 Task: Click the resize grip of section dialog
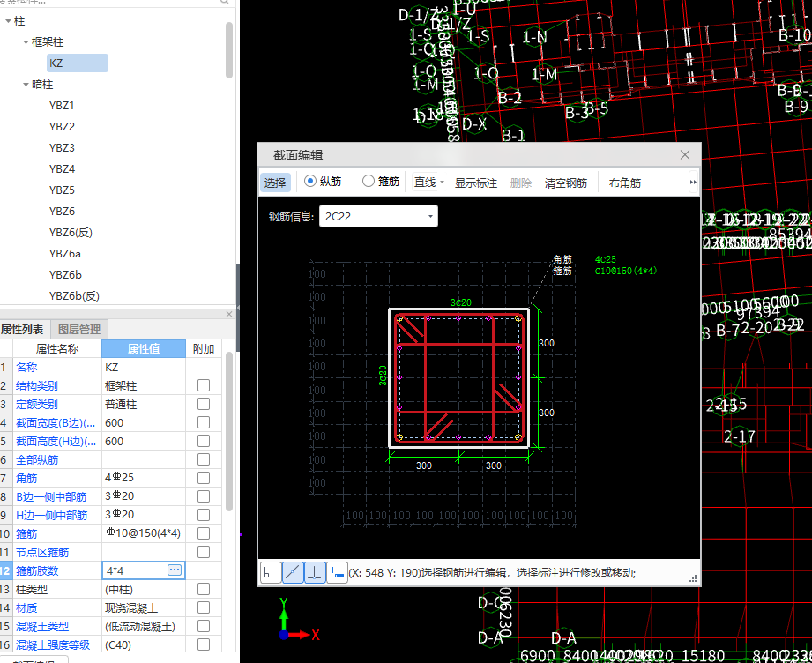693,578
